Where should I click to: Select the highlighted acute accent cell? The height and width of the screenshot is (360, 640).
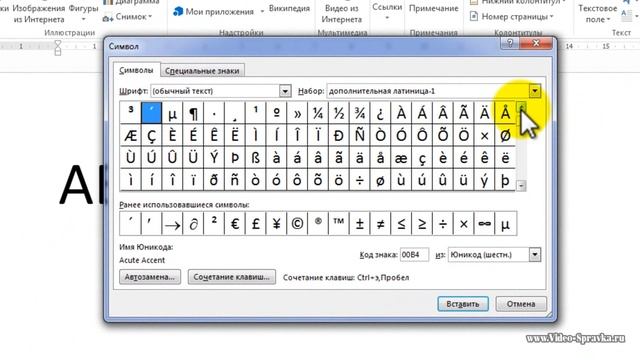(151, 113)
